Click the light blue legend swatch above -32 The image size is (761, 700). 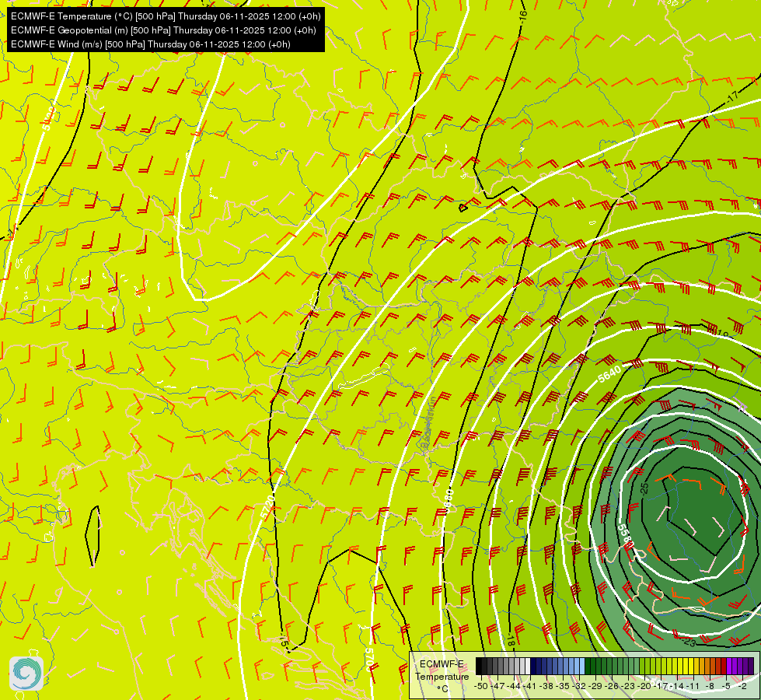pos(582,666)
